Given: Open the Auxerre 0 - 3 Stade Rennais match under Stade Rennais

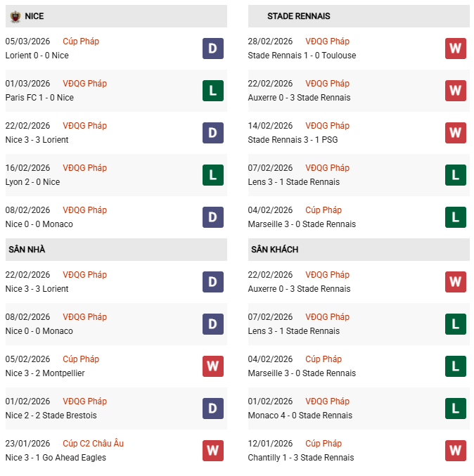Looking at the screenshot, I should click(299, 98).
